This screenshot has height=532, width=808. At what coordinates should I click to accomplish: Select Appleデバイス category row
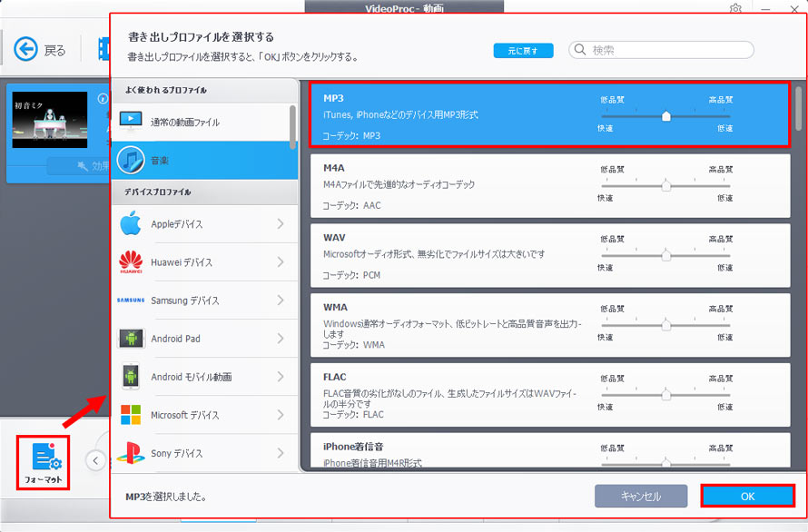(204, 223)
